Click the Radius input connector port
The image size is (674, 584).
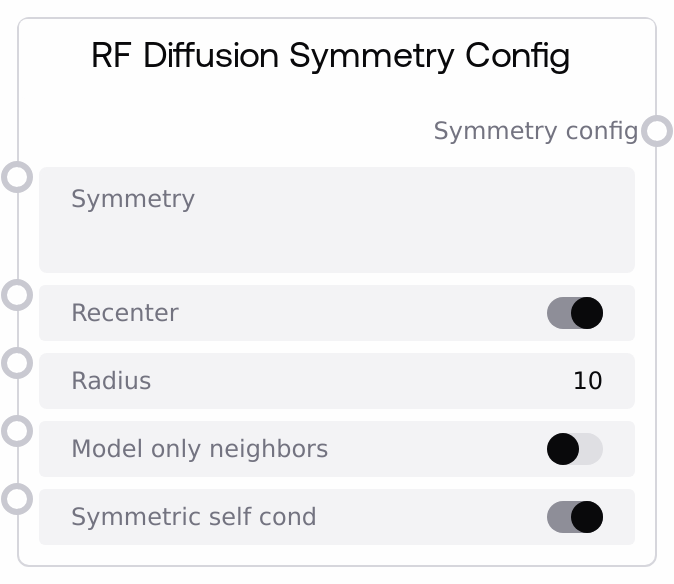(17, 363)
